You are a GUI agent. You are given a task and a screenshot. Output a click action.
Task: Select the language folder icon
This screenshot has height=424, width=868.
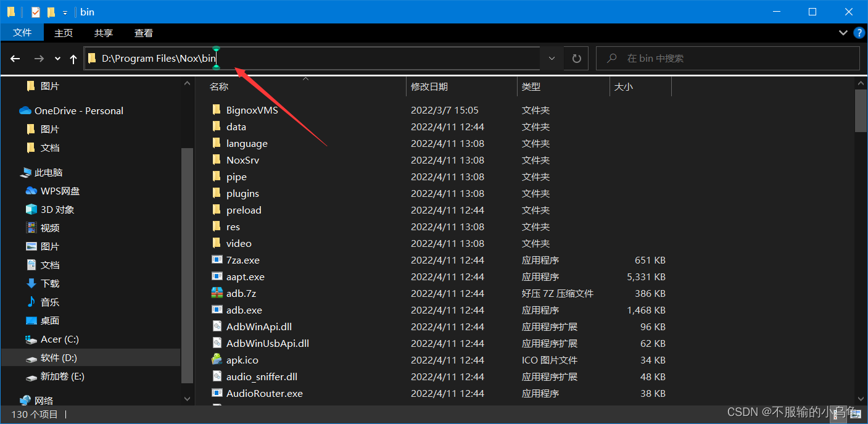click(217, 143)
